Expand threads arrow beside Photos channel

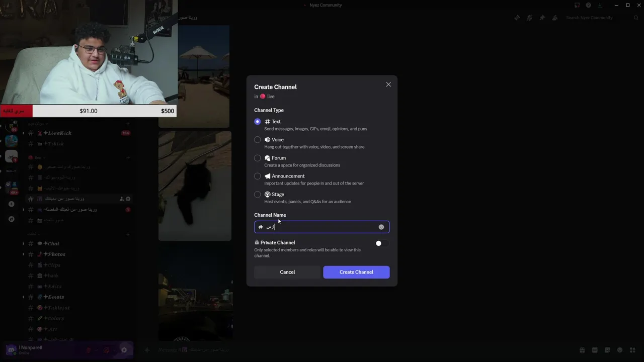[x=23, y=254]
